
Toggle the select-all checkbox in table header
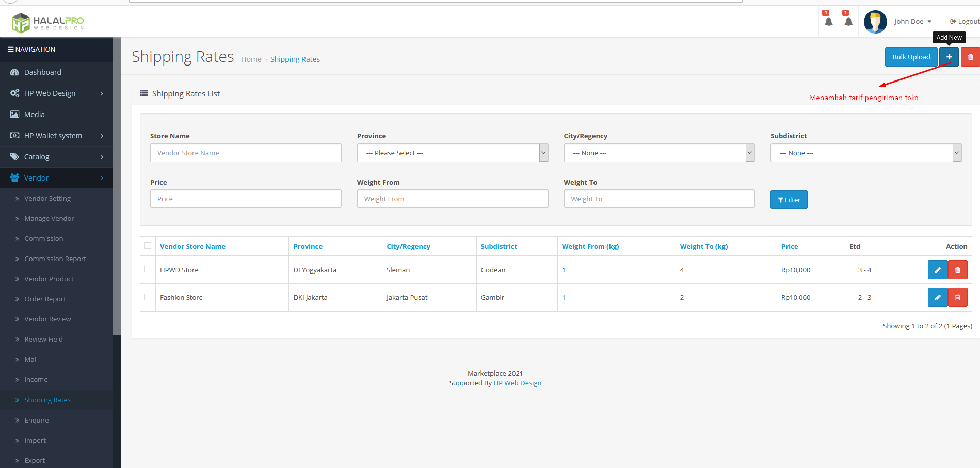click(148, 246)
